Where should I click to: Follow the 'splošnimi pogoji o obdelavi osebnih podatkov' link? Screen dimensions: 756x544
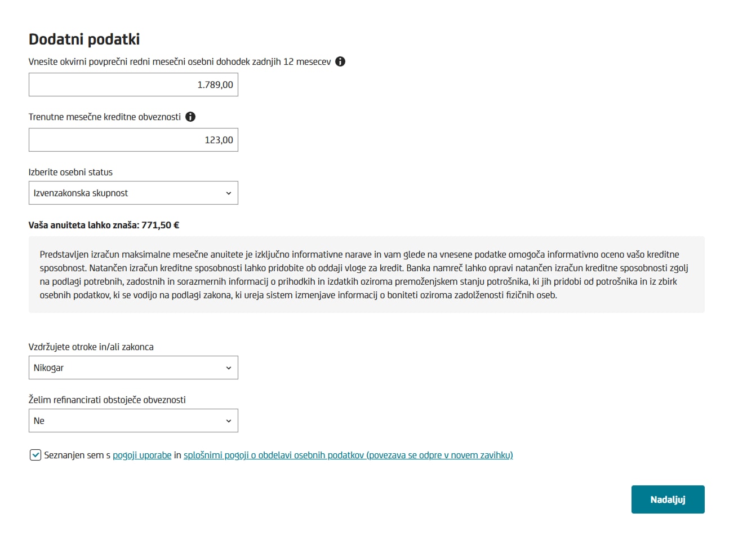click(348, 455)
